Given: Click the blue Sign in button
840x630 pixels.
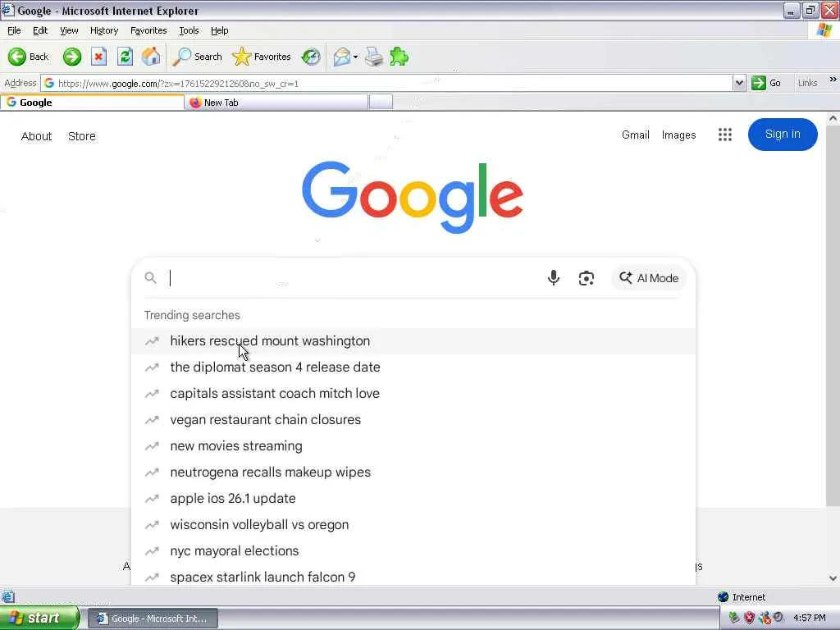Looking at the screenshot, I should [x=783, y=134].
